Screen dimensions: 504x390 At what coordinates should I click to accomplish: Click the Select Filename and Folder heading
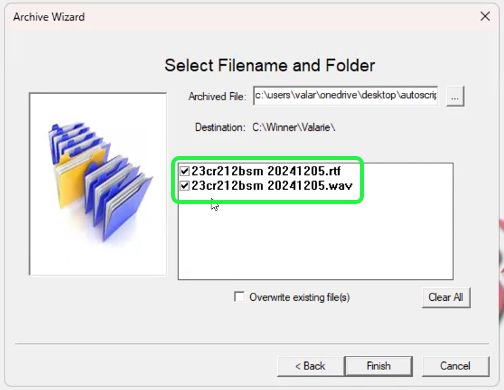pos(270,65)
